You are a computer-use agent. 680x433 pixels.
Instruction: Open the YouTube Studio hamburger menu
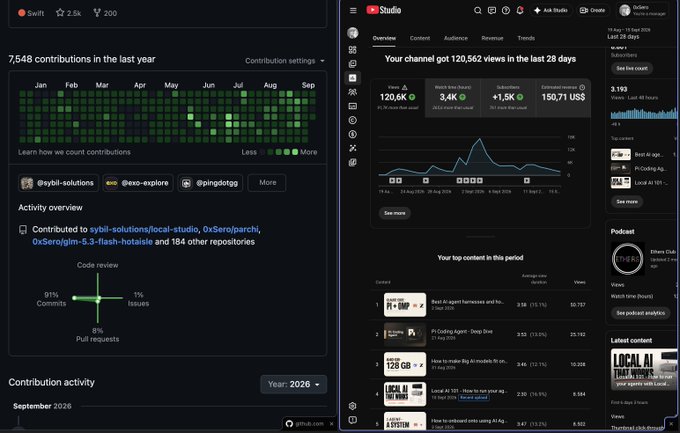tap(353, 10)
